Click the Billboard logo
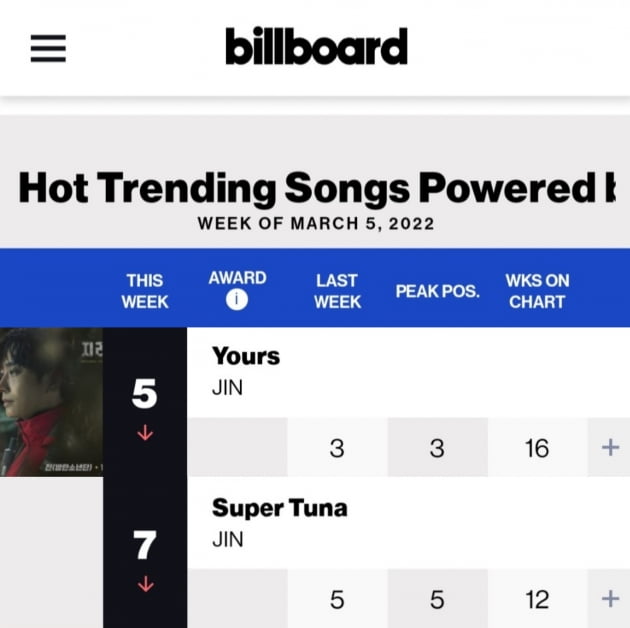Image resolution: width=630 pixels, height=628 pixels. [x=317, y=46]
